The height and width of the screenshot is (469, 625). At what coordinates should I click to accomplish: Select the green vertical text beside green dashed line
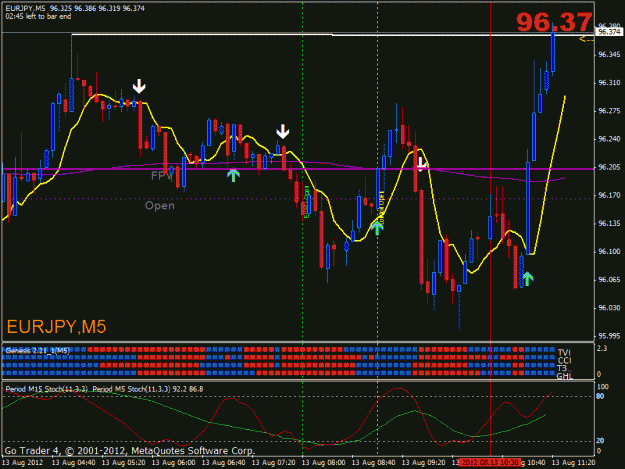(307, 202)
